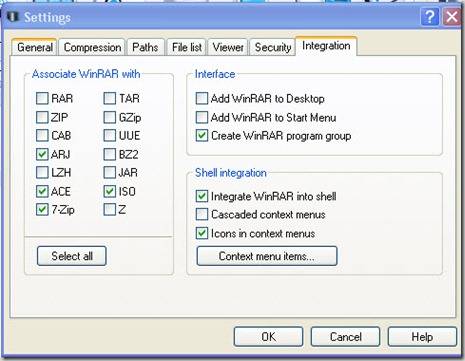Screen dimensions: 465x361
Task: Open Context menu items dialog
Action: 267,256
